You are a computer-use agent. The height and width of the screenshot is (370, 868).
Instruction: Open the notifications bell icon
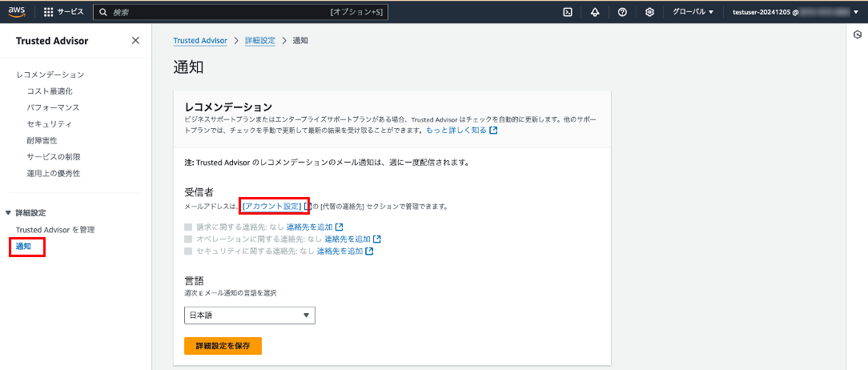pyautogui.click(x=595, y=12)
